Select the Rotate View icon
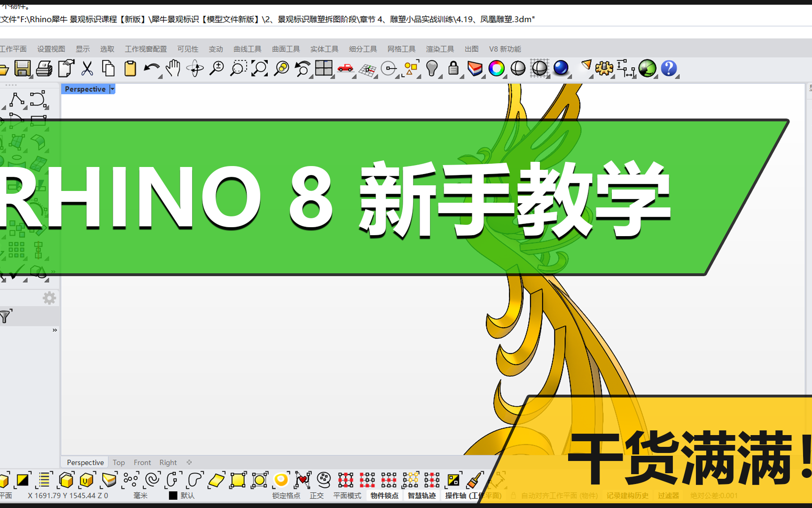Image resolution: width=812 pixels, height=508 pixels. (195, 69)
